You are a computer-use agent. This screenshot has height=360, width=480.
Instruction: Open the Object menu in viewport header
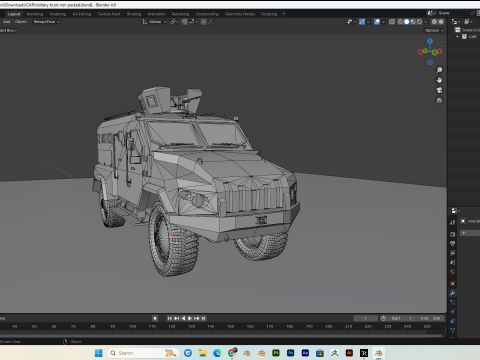(21, 22)
